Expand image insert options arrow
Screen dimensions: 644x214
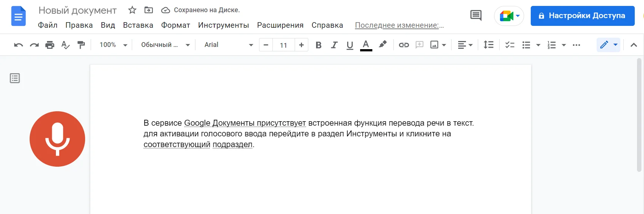(444, 45)
